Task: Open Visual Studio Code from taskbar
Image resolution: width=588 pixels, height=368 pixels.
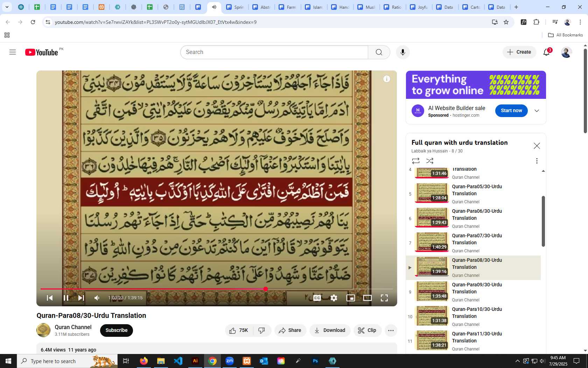Action: [178, 361]
